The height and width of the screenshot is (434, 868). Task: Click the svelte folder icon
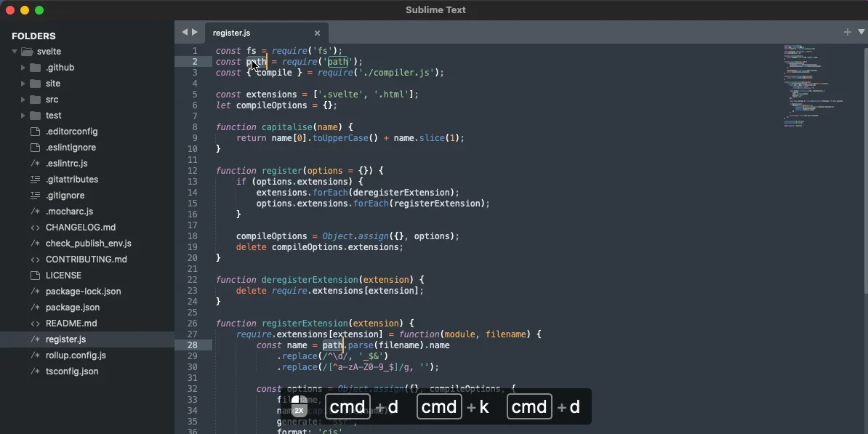click(27, 52)
